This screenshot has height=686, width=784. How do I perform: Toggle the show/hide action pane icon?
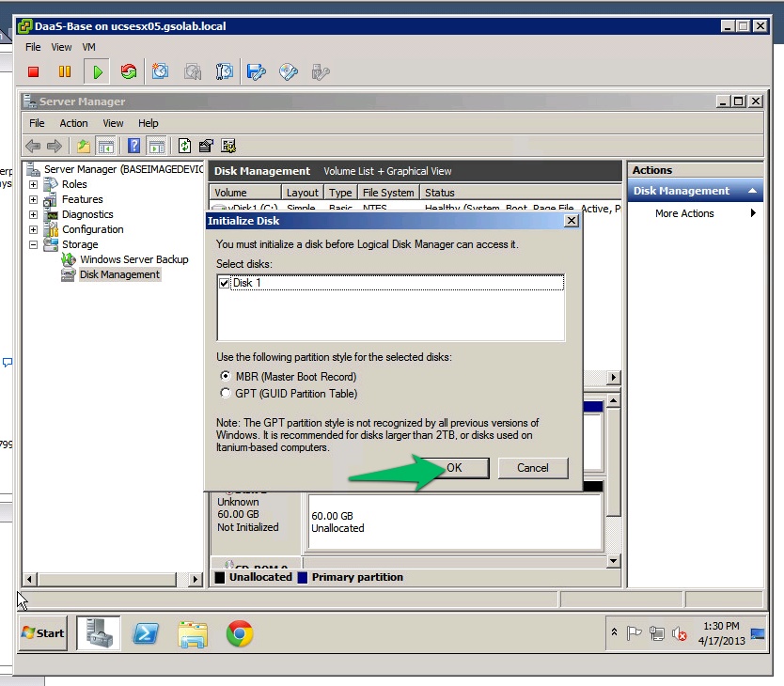tap(156, 146)
